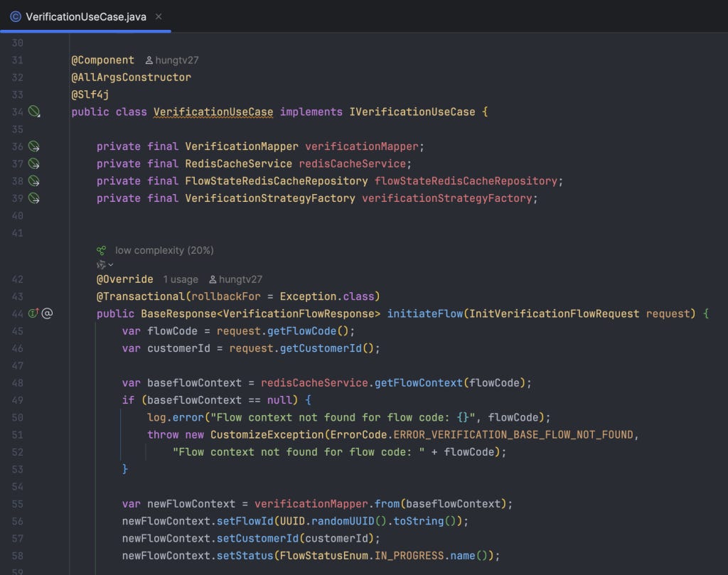The width and height of the screenshot is (728, 575).
Task: Click the author person icon beside @Override
Action: [x=213, y=279]
